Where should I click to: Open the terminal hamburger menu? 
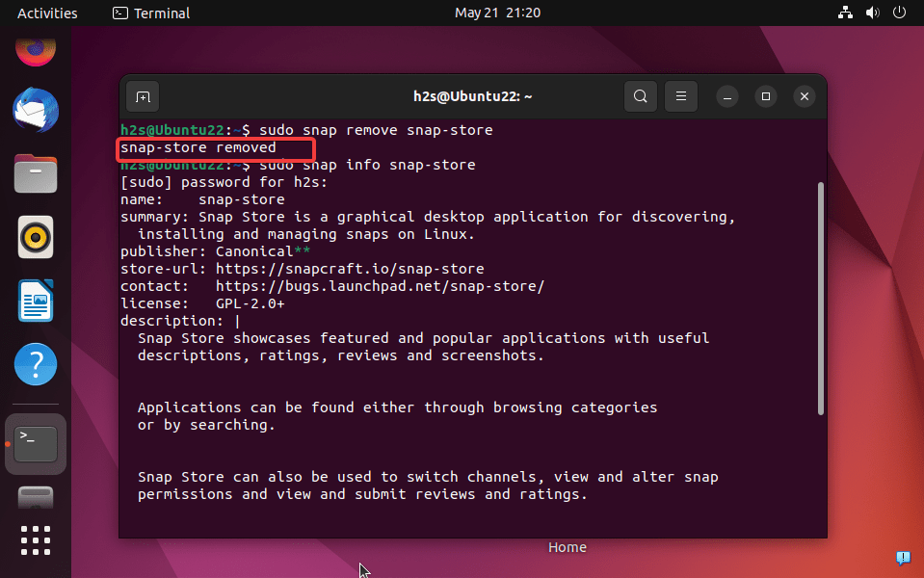click(x=681, y=96)
